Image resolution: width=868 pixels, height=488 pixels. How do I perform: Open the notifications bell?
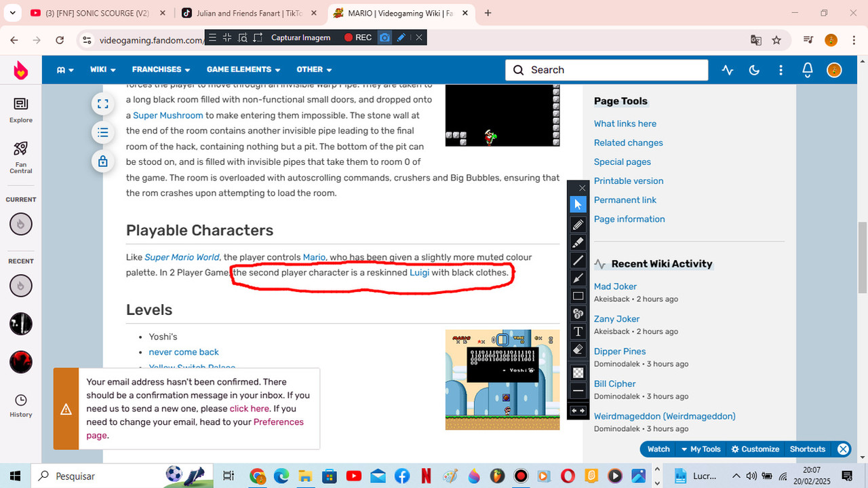807,70
